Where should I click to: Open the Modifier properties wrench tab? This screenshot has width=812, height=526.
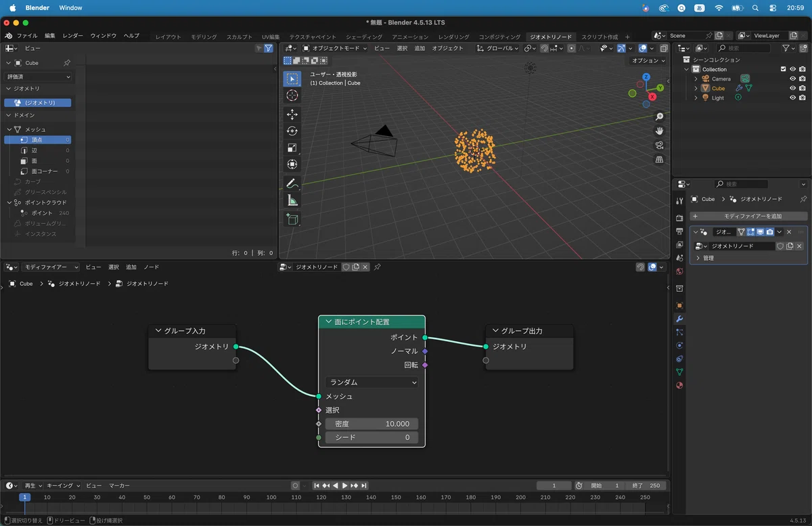pos(679,319)
